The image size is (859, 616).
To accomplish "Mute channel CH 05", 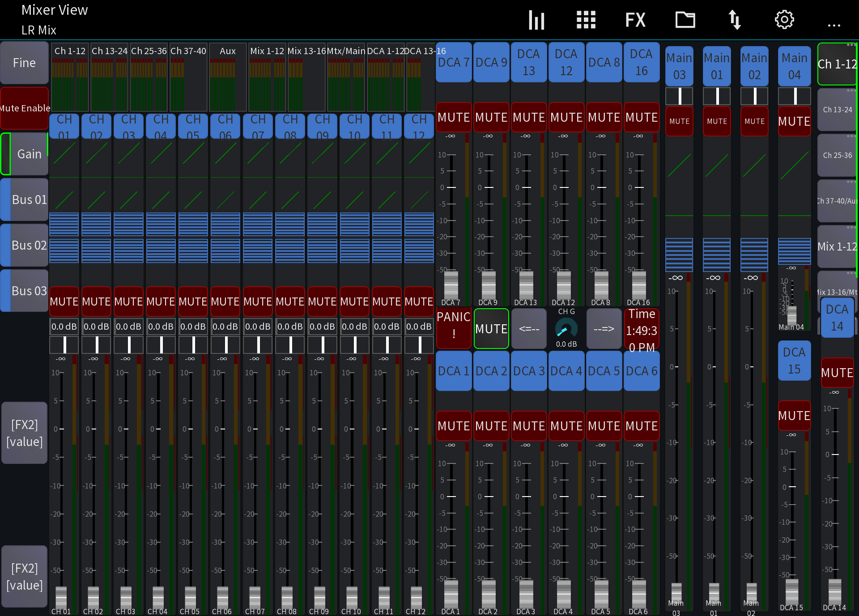I will [193, 302].
